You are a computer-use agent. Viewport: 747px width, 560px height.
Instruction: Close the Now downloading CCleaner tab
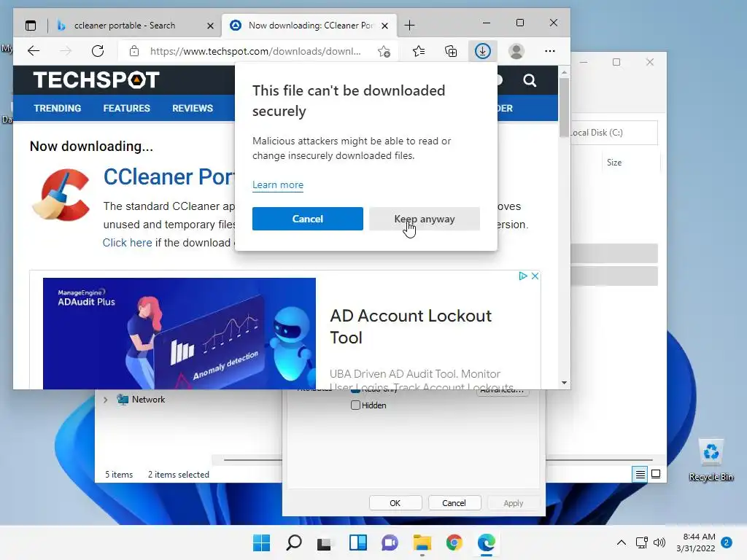(x=385, y=26)
